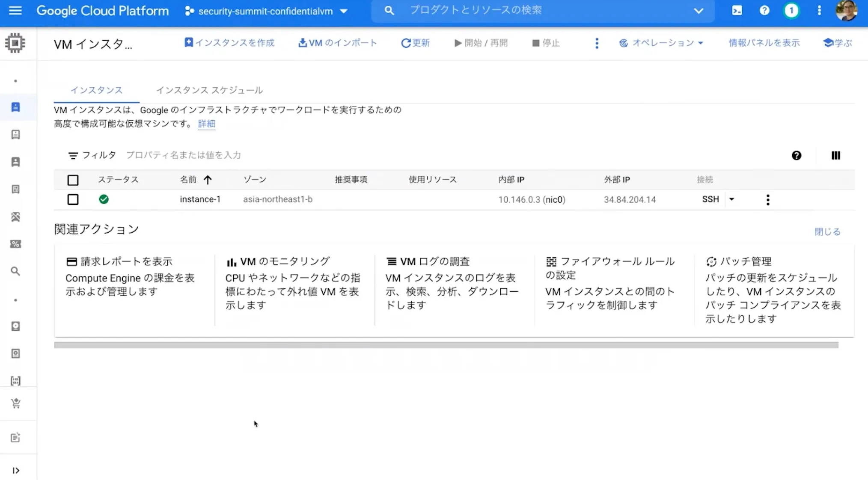
Task: Open the hamburger navigation menu
Action: (15, 10)
